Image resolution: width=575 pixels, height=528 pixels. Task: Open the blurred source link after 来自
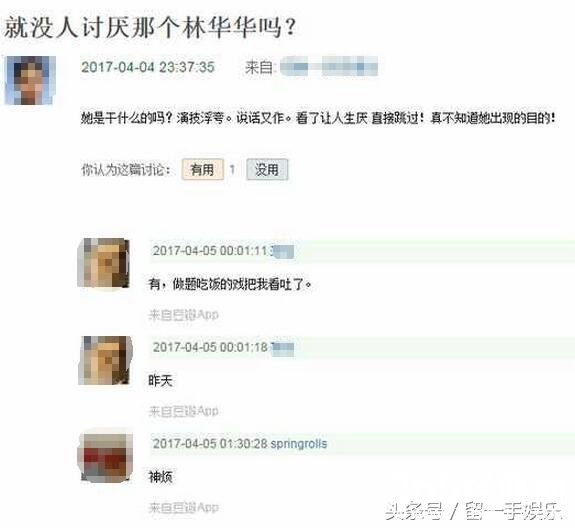click(x=329, y=66)
